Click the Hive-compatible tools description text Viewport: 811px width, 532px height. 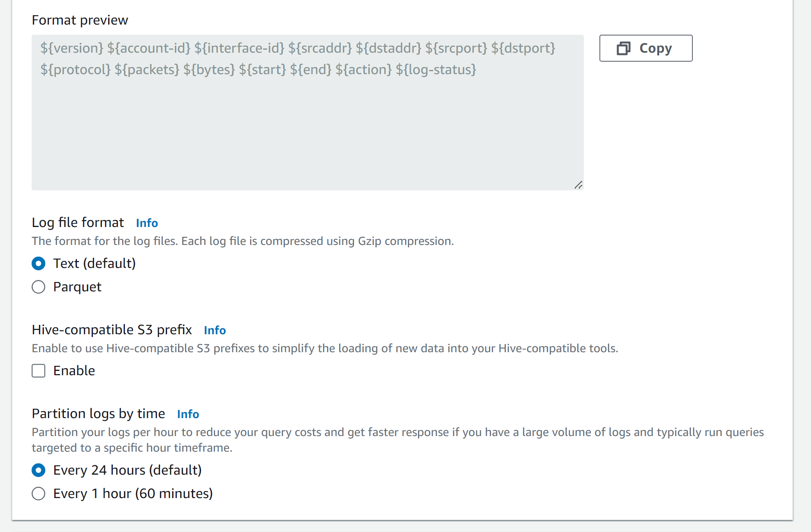pyautogui.click(x=325, y=348)
